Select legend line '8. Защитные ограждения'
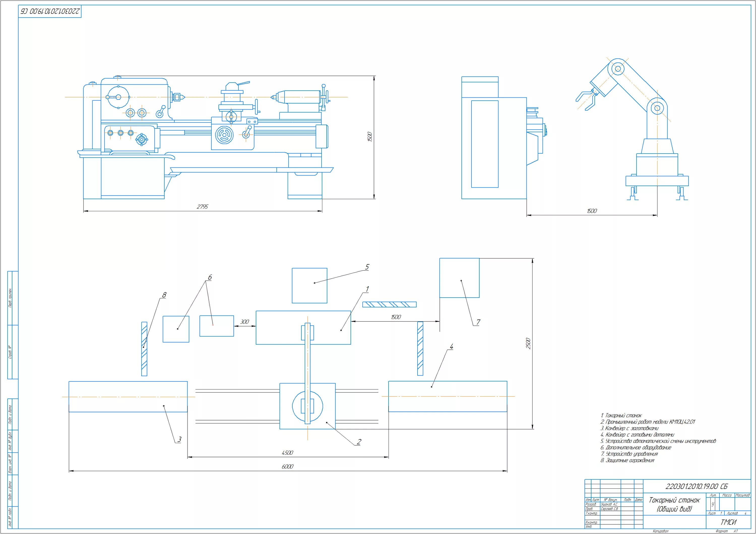Image resolution: width=756 pixels, height=534 pixels. [x=627, y=460]
